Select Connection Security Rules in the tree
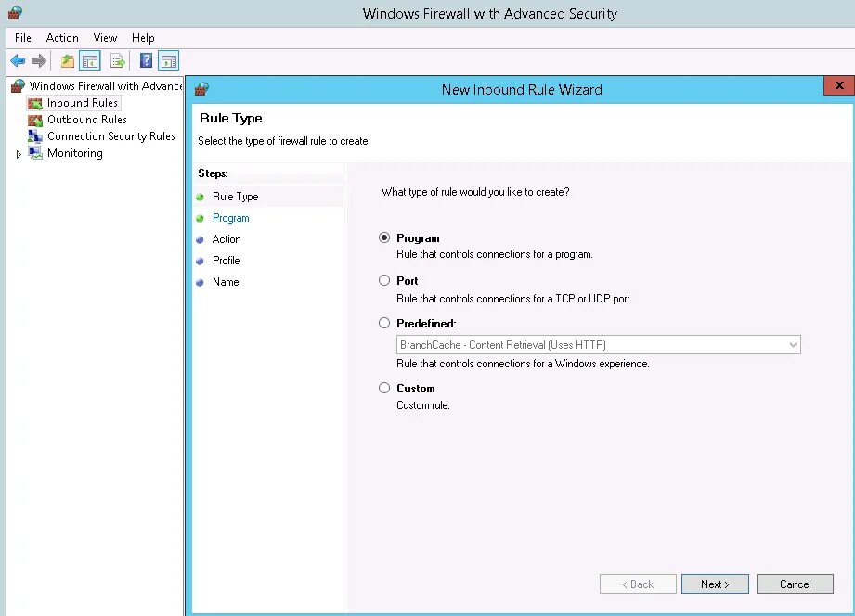This screenshot has width=855, height=616. coord(111,136)
